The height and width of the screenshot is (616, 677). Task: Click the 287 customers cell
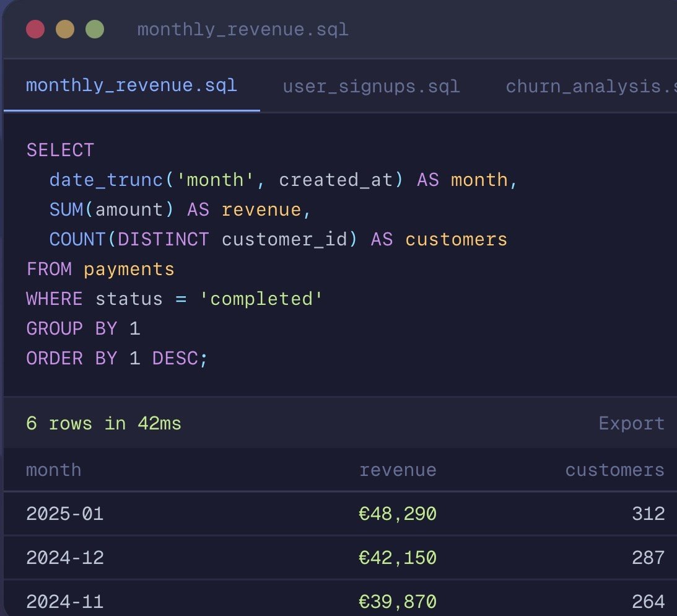pyautogui.click(x=648, y=558)
